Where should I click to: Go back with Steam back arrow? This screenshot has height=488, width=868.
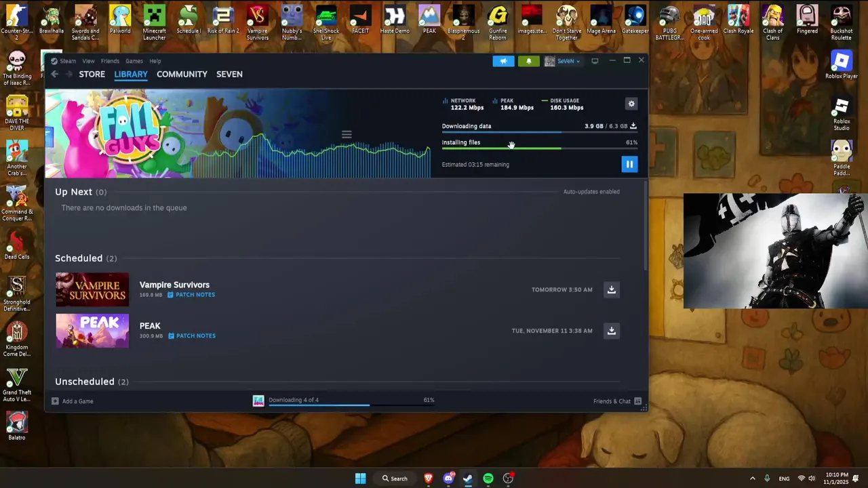point(54,74)
